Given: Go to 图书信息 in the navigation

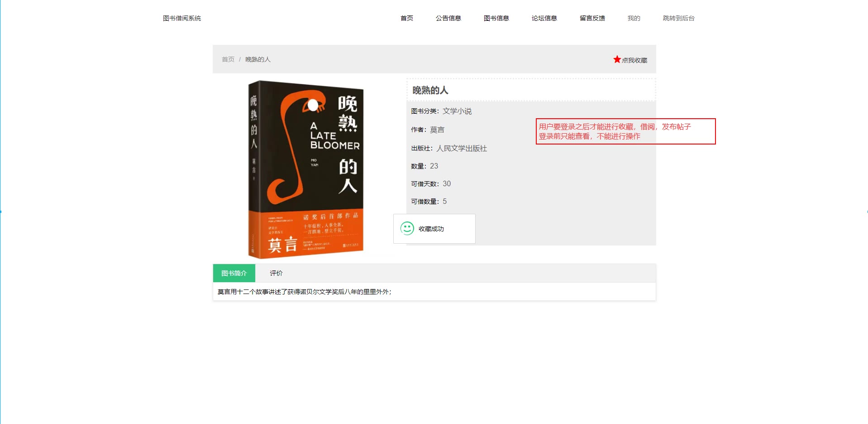Looking at the screenshot, I should pyautogui.click(x=496, y=18).
